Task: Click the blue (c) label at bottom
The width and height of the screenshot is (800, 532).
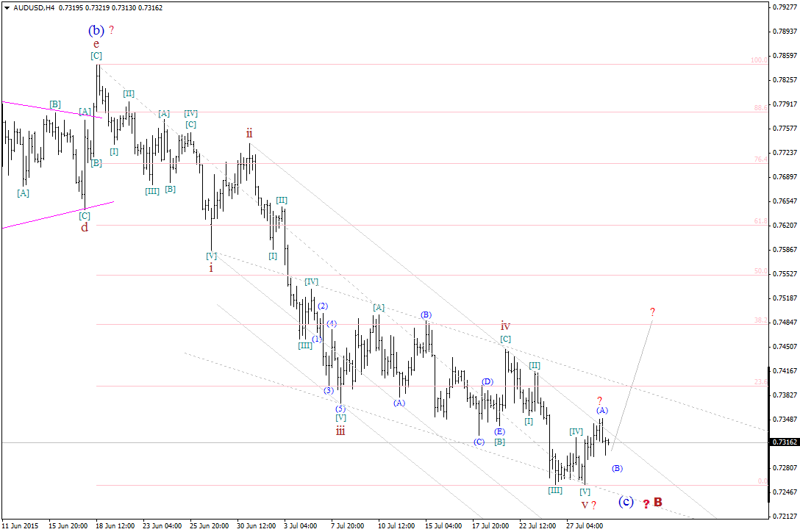Action: point(626,502)
